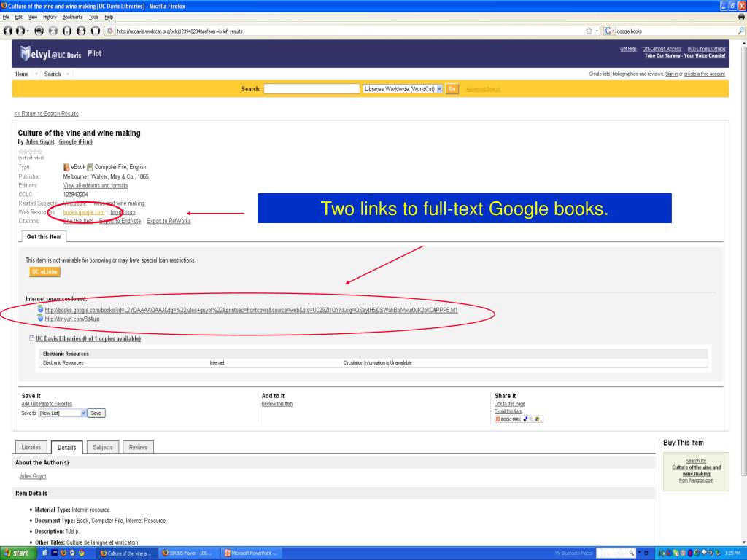Open View all editions and formats link

coord(96,186)
